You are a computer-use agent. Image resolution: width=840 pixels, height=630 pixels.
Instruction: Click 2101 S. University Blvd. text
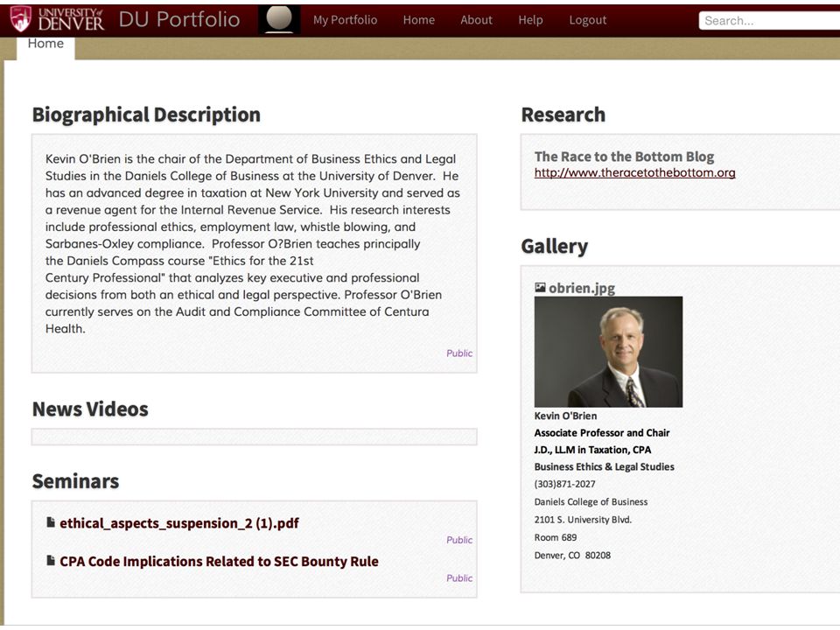[x=583, y=520]
